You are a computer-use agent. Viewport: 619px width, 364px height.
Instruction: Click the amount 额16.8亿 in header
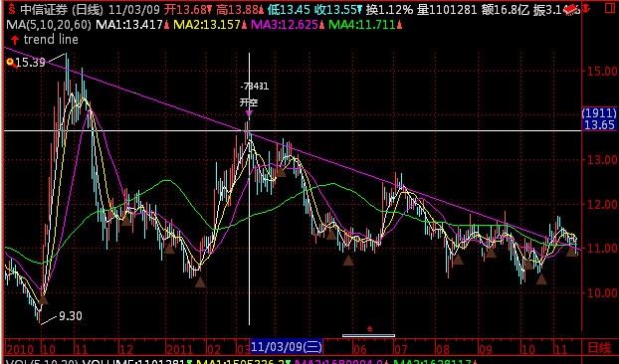coord(505,10)
